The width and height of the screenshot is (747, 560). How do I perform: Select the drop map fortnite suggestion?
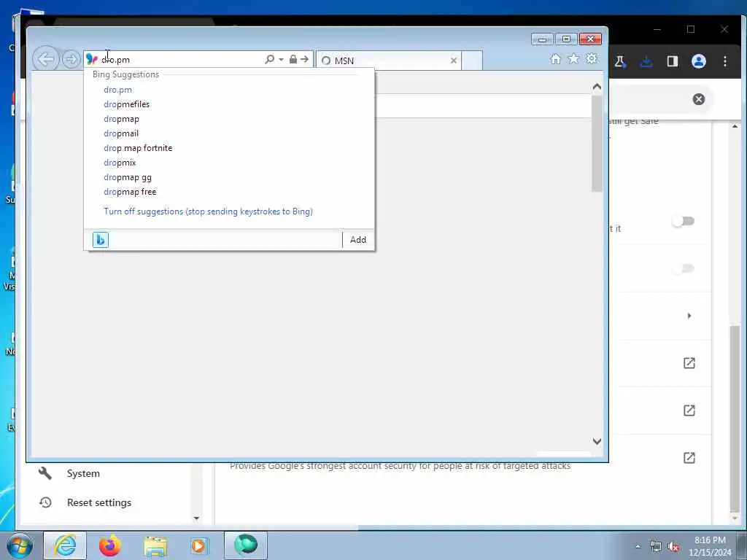click(x=138, y=148)
